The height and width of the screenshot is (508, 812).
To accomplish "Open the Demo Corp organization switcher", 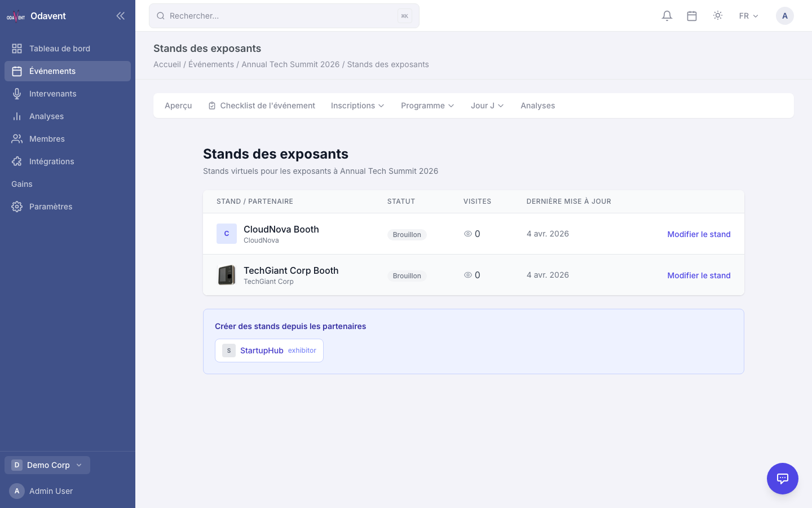I will pos(47,465).
